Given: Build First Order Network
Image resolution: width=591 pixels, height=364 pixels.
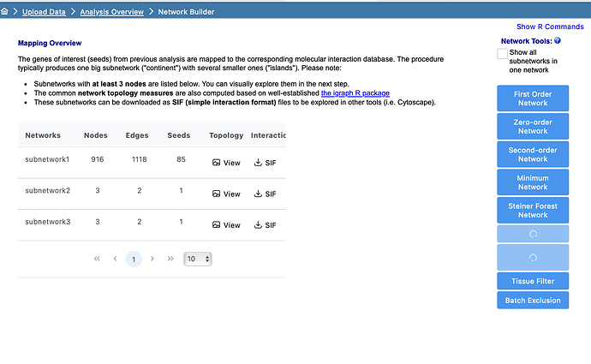Looking at the screenshot, I should (532, 98).
